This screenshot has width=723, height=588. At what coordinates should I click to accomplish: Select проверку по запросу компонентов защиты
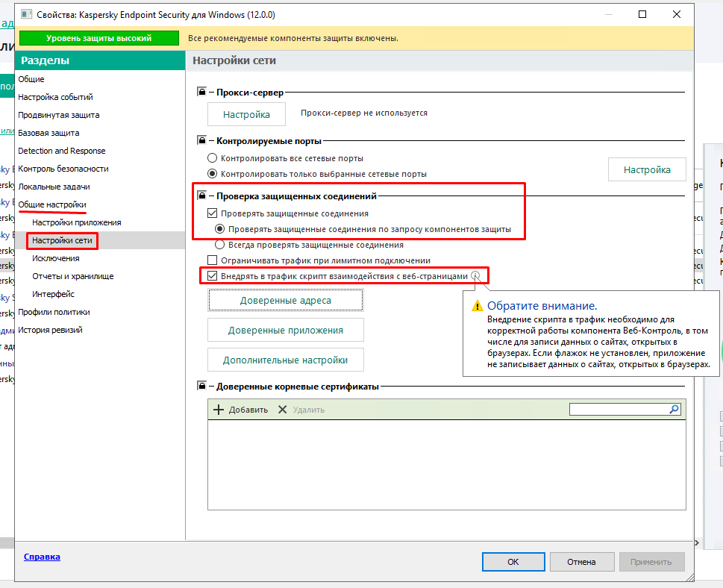pos(220,229)
